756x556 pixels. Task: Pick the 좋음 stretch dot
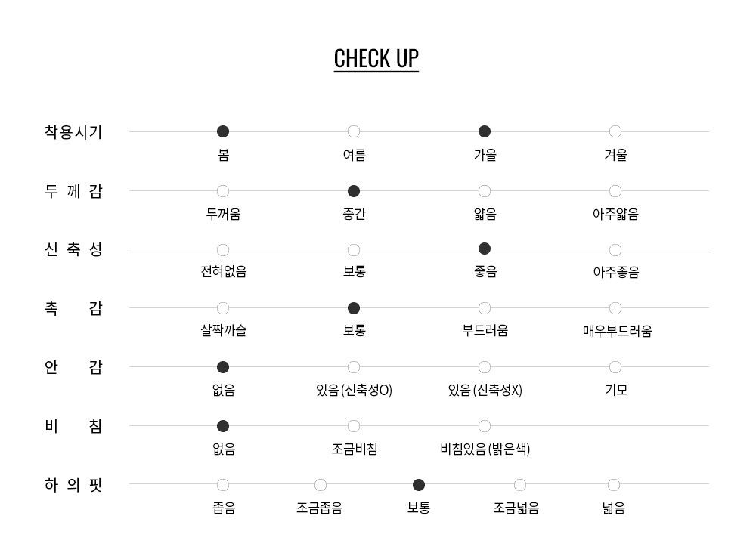(485, 249)
